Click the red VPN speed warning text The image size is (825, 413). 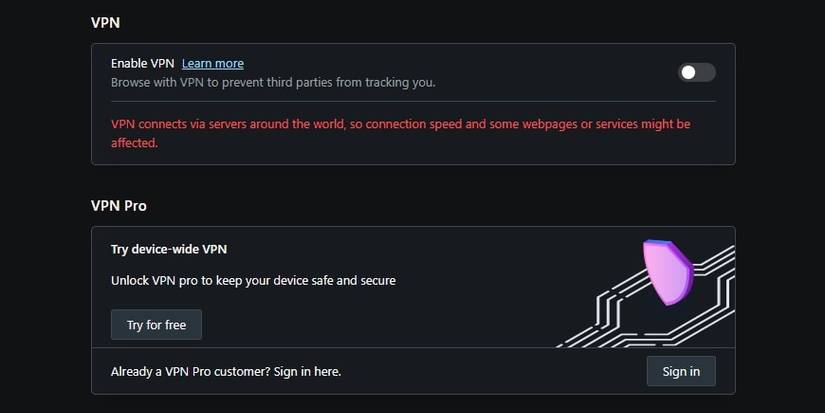click(x=400, y=124)
